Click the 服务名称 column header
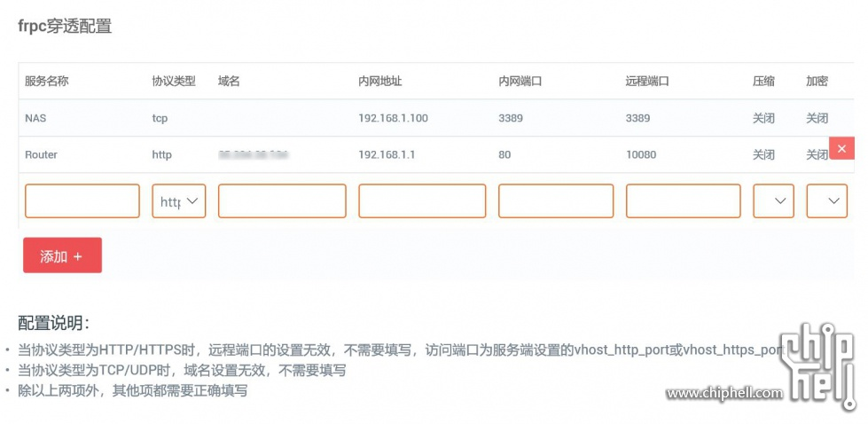 46,82
